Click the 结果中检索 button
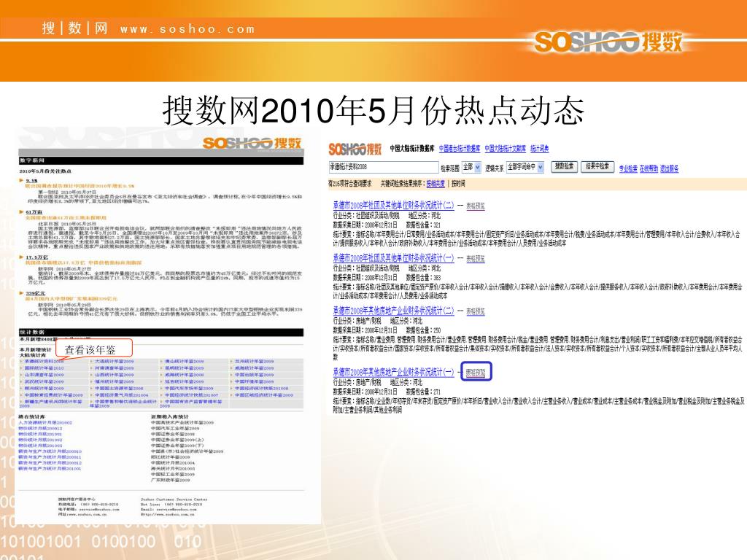 (x=597, y=166)
